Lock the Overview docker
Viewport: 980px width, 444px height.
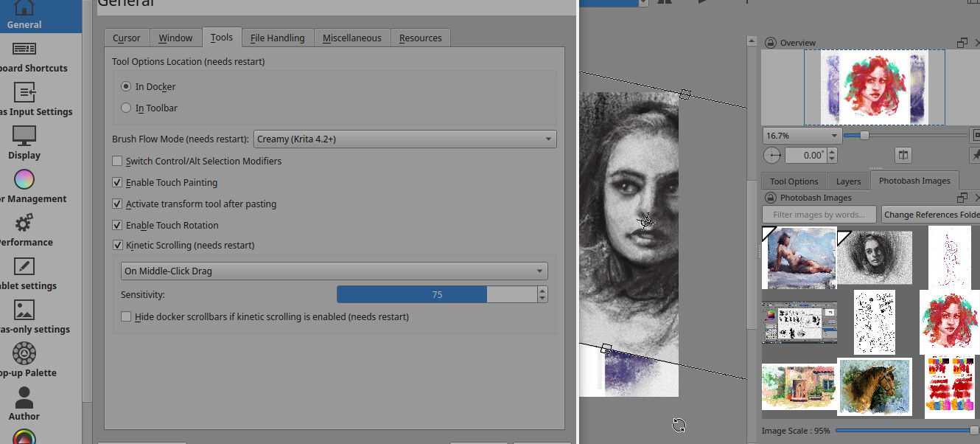click(x=771, y=43)
